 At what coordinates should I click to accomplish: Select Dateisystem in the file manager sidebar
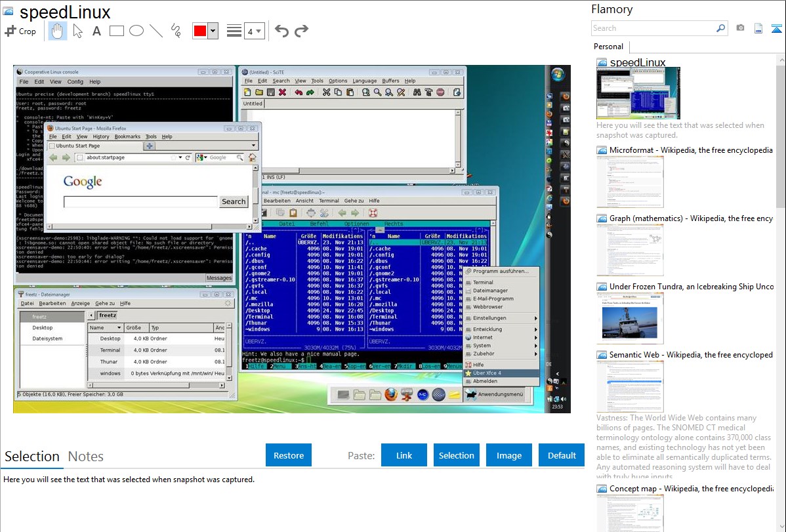pos(48,338)
